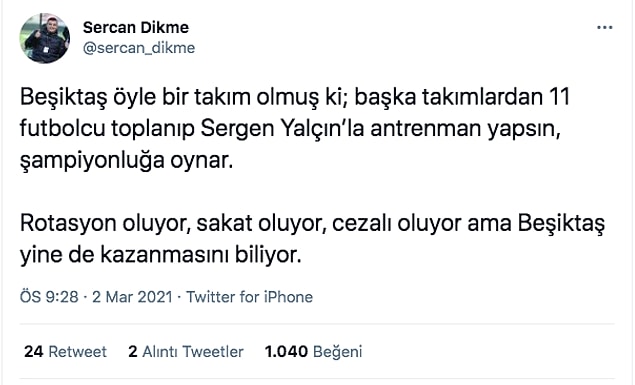Click the line 'yine de kazanmasını biliyor.'
Image resolution: width=635 pixels, height=385 pixels.
[x=161, y=255]
